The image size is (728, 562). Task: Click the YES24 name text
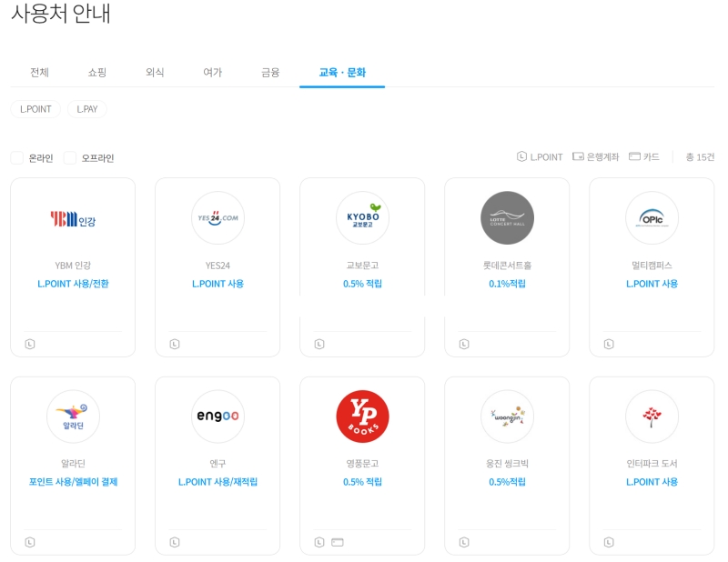pyautogui.click(x=217, y=266)
